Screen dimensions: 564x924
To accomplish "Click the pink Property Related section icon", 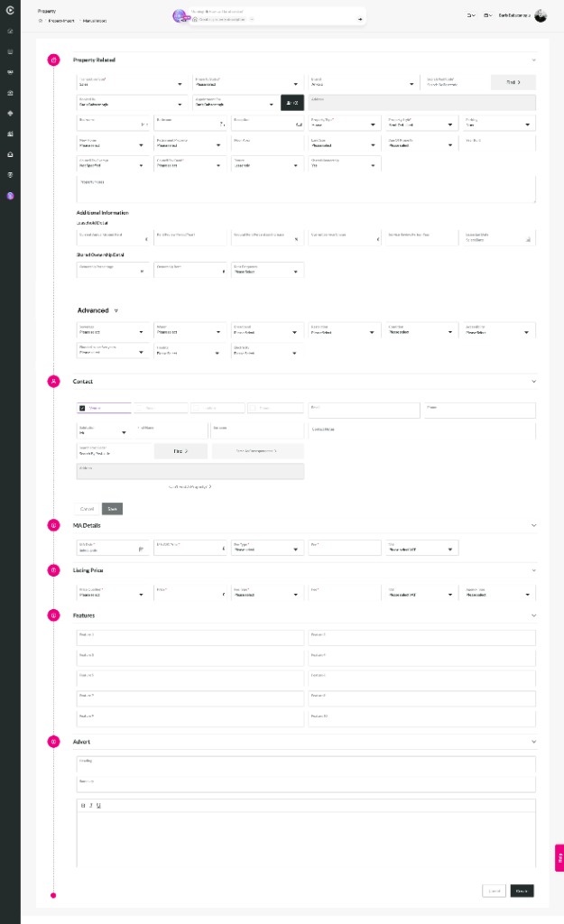I will click(53, 60).
